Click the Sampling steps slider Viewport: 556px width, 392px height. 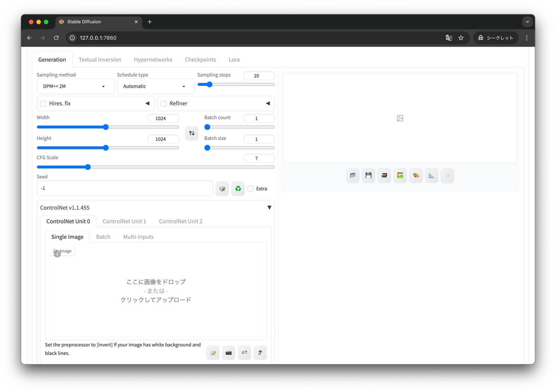(x=236, y=85)
